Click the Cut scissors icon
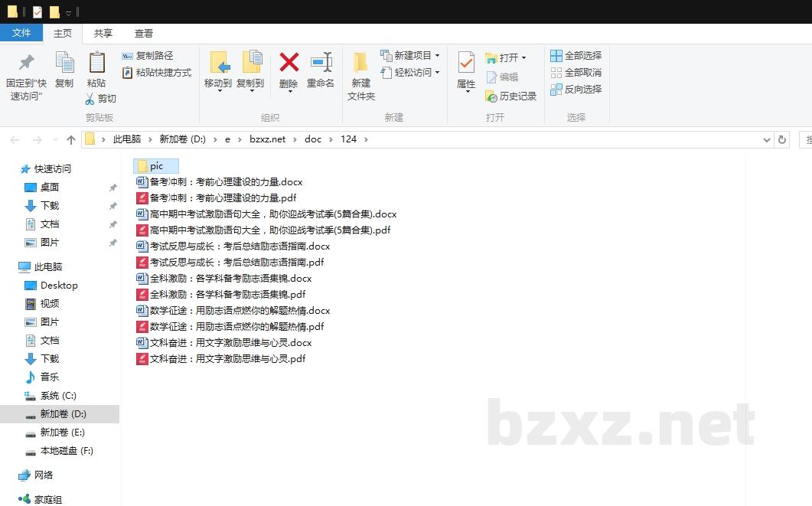The height and width of the screenshot is (506, 812). point(90,99)
